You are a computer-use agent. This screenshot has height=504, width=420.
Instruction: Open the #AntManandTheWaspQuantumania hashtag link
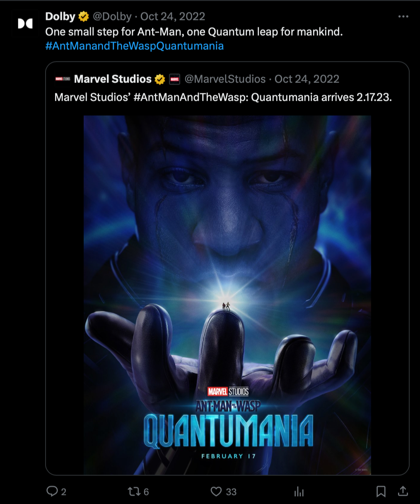point(135,46)
